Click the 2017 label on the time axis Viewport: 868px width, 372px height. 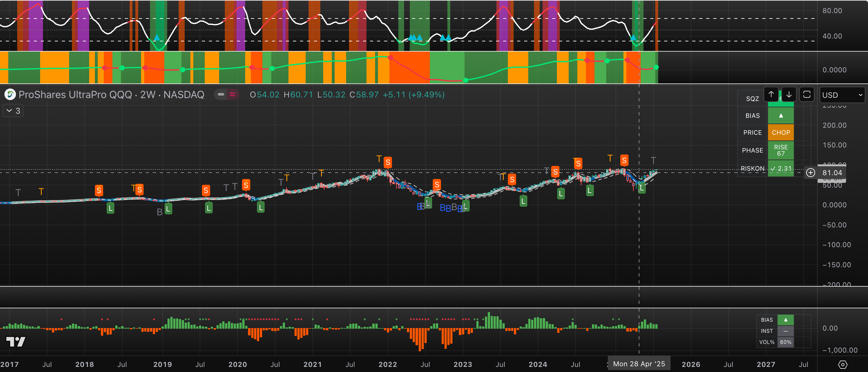(10, 364)
